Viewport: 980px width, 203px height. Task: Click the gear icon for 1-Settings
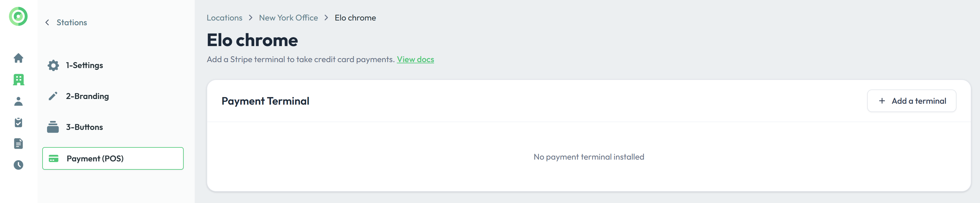53,65
